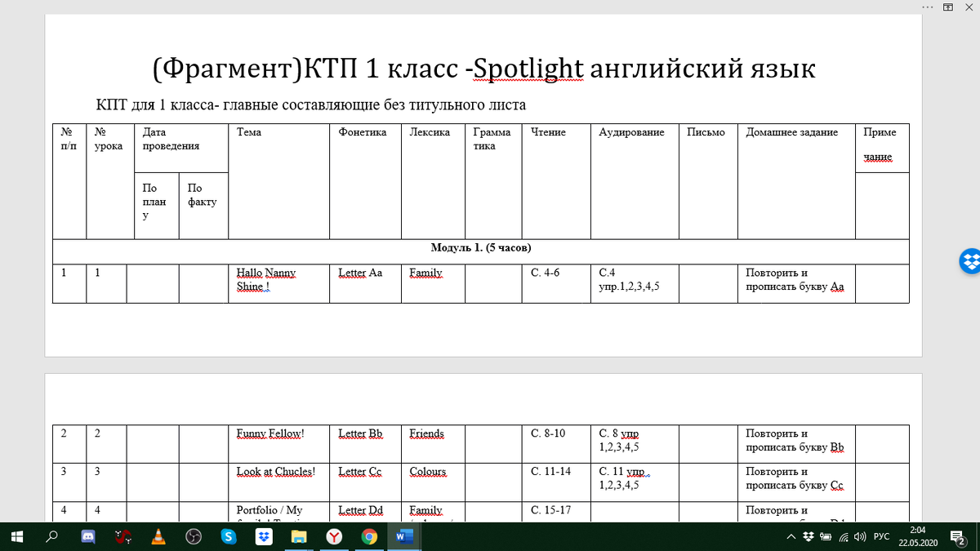Open OBS Studio from the taskbar

[194, 536]
